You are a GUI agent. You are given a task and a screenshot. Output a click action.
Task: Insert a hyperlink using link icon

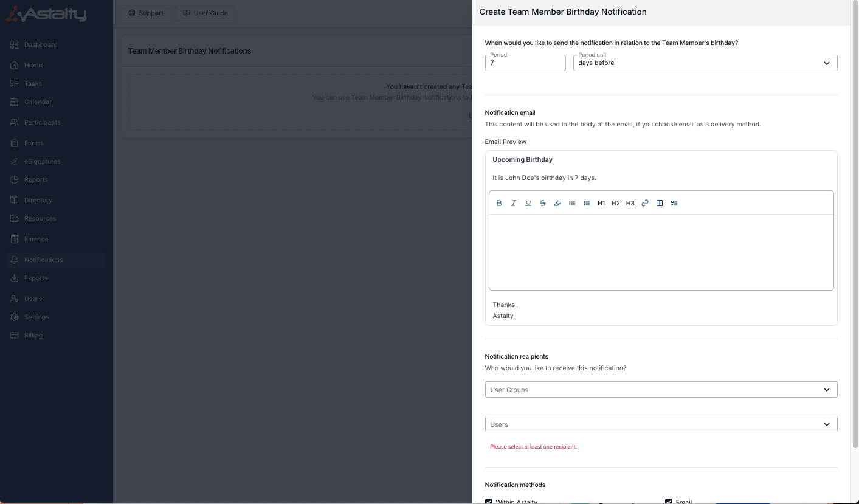(x=645, y=203)
